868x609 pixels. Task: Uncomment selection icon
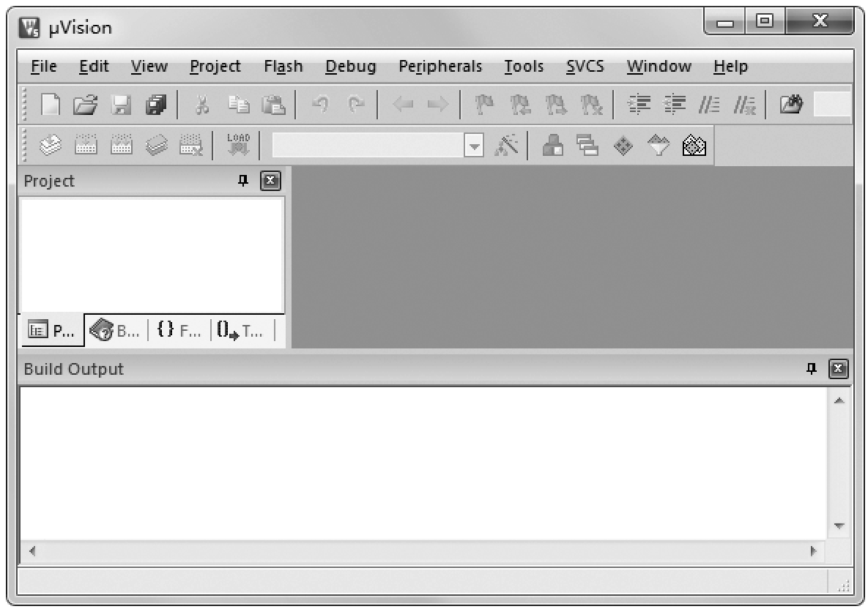tap(744, 104)
